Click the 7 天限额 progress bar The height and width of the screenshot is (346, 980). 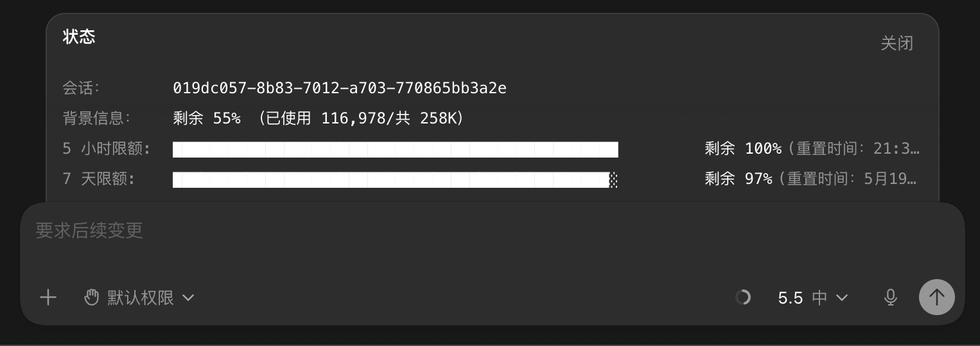pos(395,179)
